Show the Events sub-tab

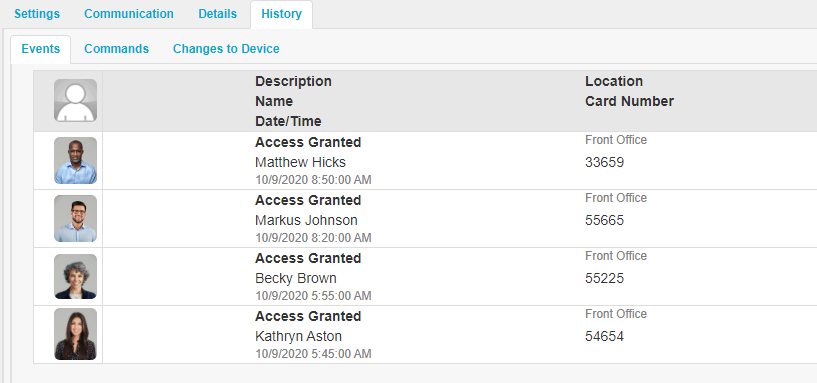click(41, 49)
